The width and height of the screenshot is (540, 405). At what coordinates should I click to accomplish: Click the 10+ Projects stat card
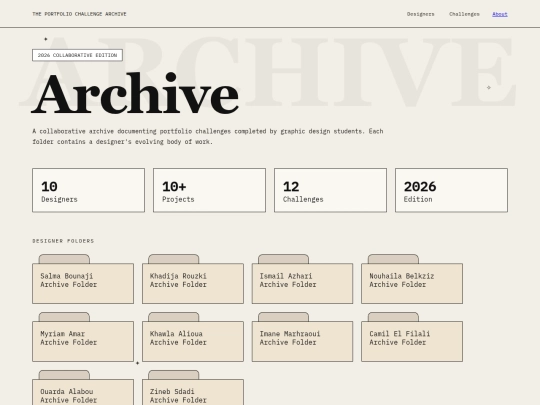[x=209, y=190]
